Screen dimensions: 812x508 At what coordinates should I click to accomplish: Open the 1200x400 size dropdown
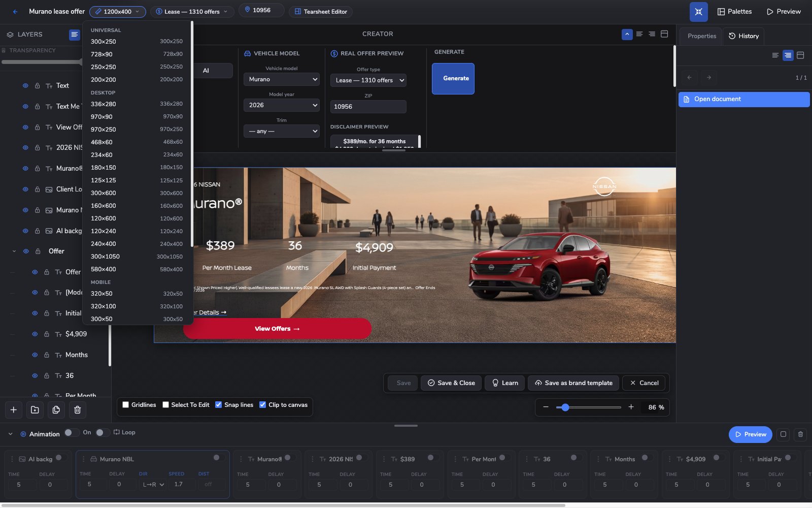(118, 12)
